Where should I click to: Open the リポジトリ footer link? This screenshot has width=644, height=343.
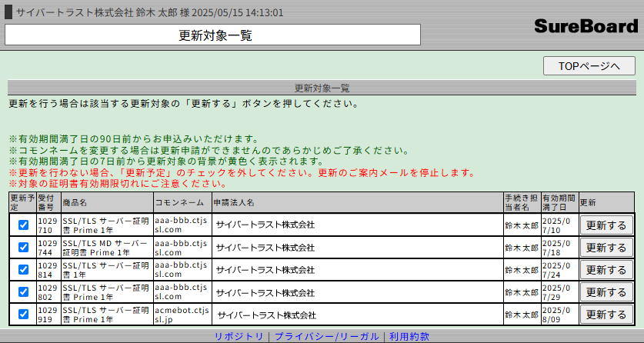tap(239, 337)
